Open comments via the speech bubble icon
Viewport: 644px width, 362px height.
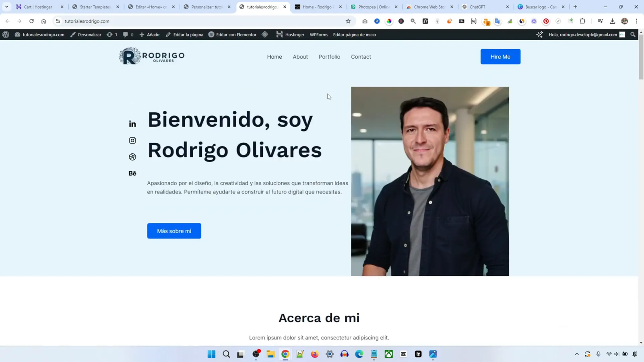click(125, 35)
